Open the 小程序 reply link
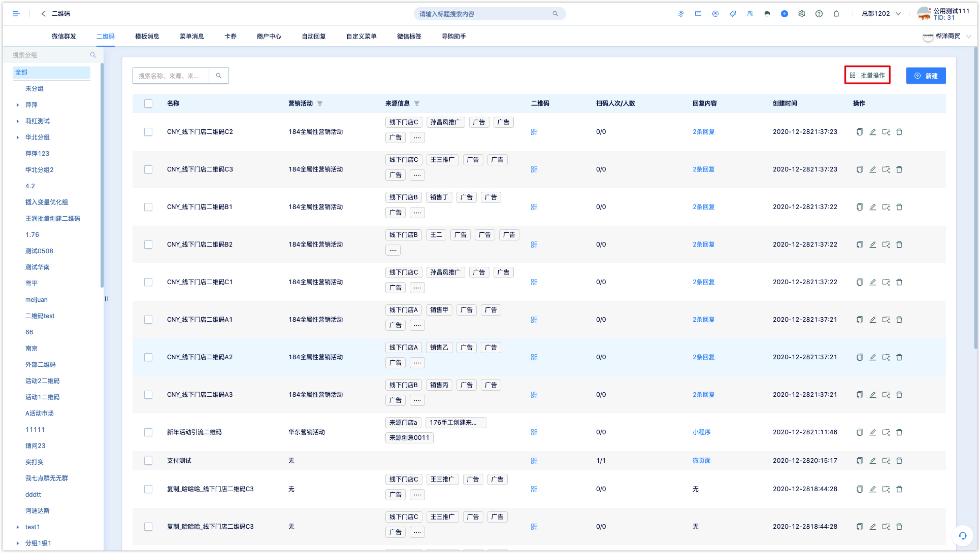Image resolution: width=980 pixels, height=553 pixels. click(x=701, y=433)
